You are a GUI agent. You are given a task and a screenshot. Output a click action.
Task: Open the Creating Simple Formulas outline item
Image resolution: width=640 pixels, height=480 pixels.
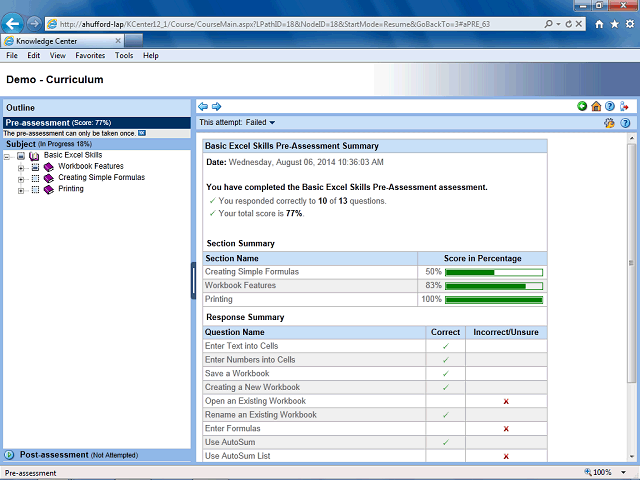102,177
